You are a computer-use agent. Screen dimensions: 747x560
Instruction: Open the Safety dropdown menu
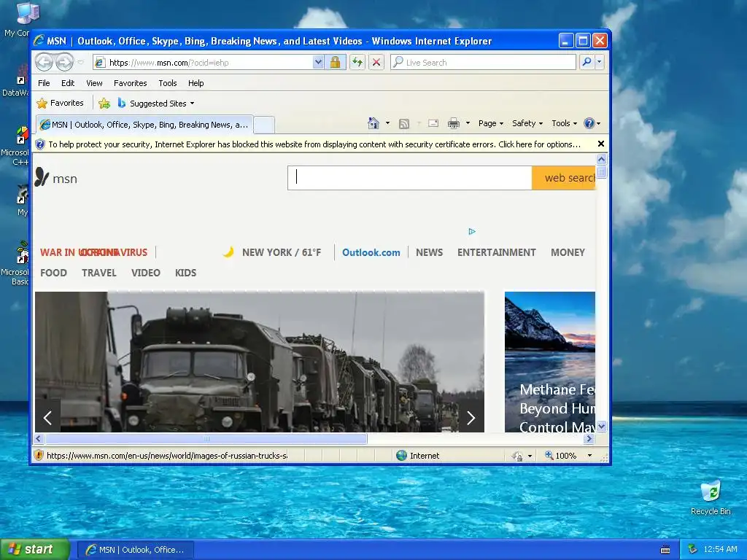[527, 123]
